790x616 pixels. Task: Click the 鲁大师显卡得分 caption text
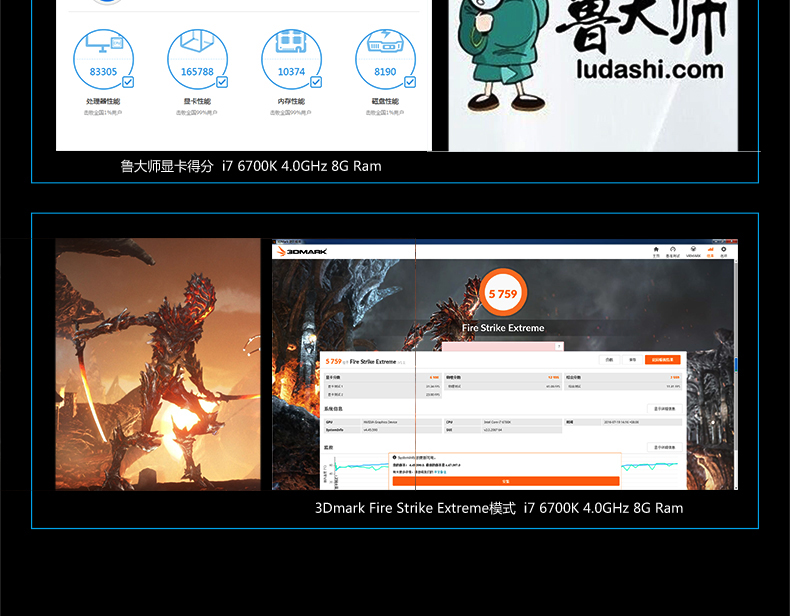point(167,166)
